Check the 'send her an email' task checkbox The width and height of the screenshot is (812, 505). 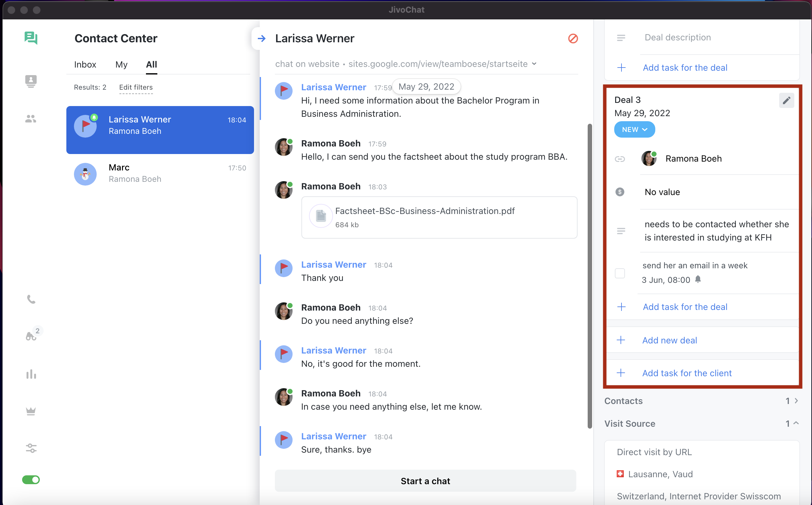click(x=620, y=273)
